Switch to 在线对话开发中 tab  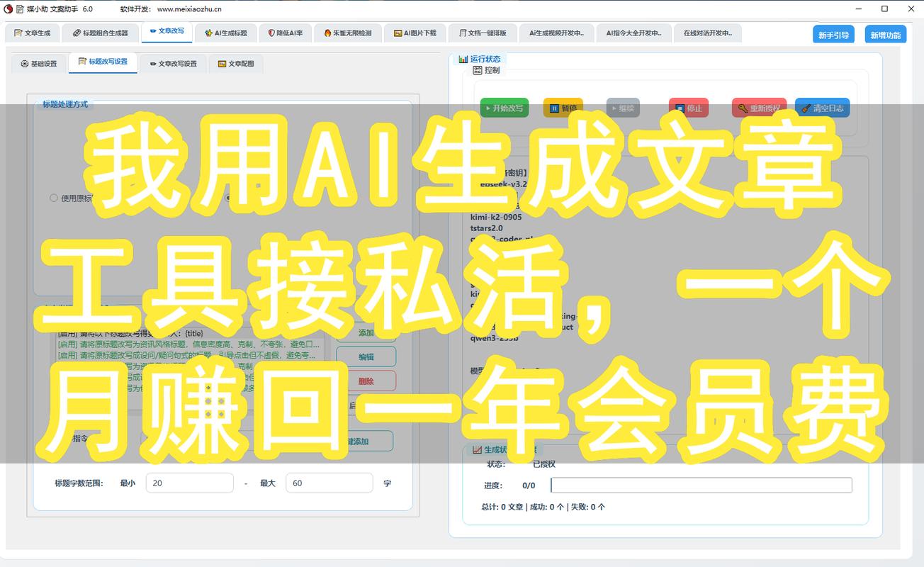(707, 33)
